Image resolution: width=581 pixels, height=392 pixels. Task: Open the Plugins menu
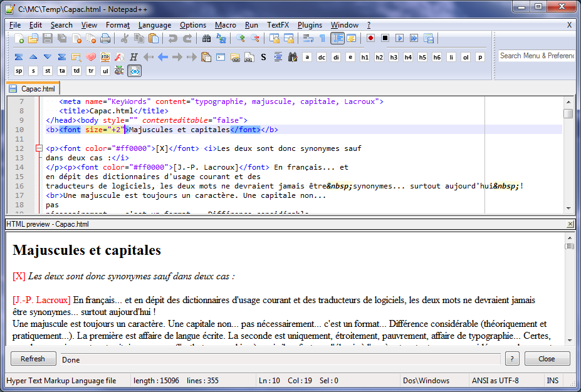310,25
